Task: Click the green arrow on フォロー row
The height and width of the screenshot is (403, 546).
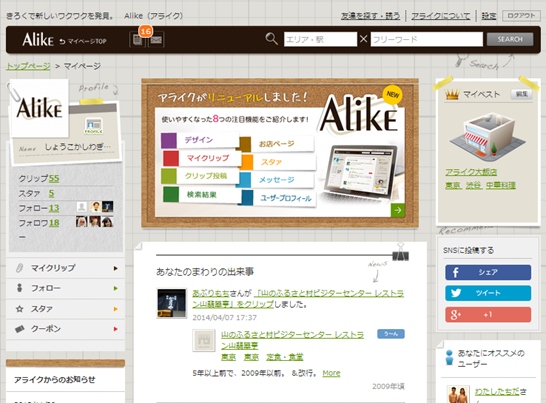Action: click(x=115, y=288)
